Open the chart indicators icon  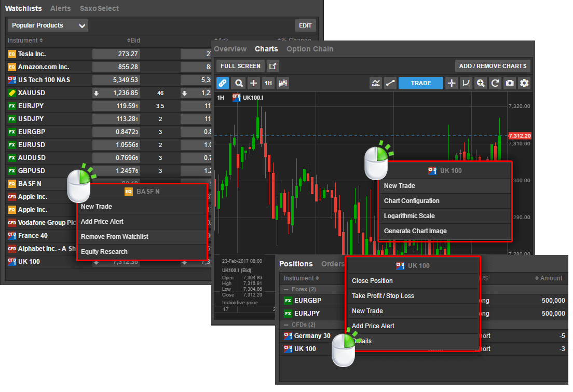click(376, 83)
